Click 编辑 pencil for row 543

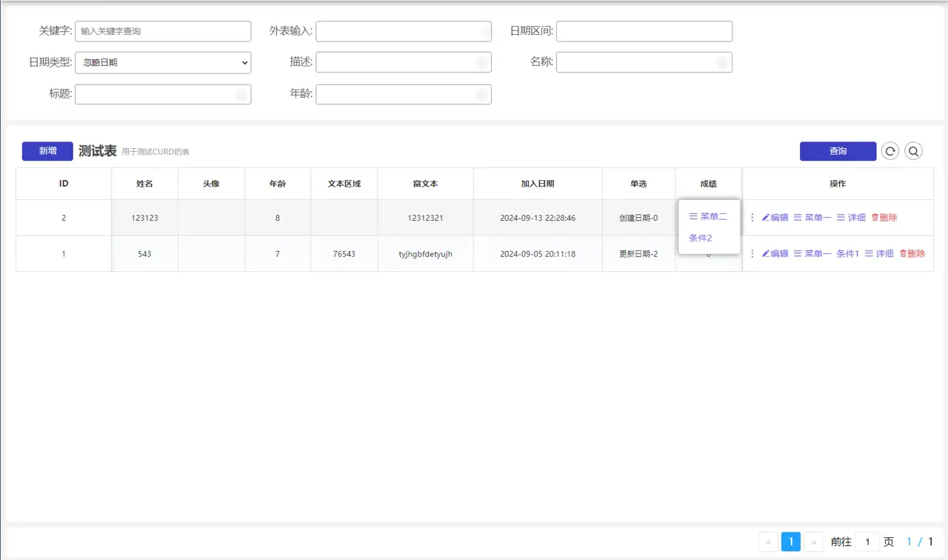[775, 253]
